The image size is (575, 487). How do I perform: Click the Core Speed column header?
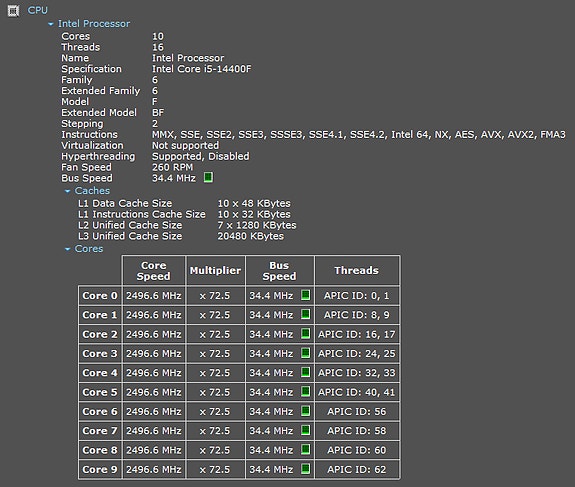point(154,271)
